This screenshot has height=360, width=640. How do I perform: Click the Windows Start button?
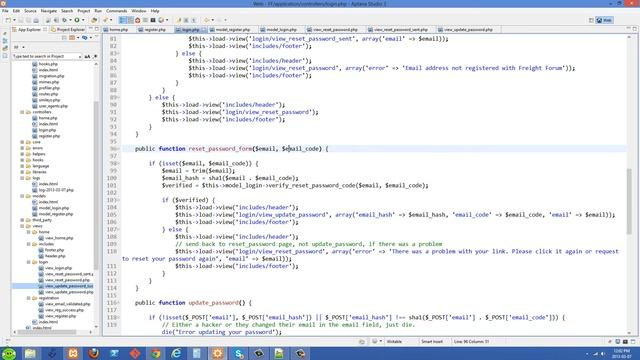tap(9, 353)
